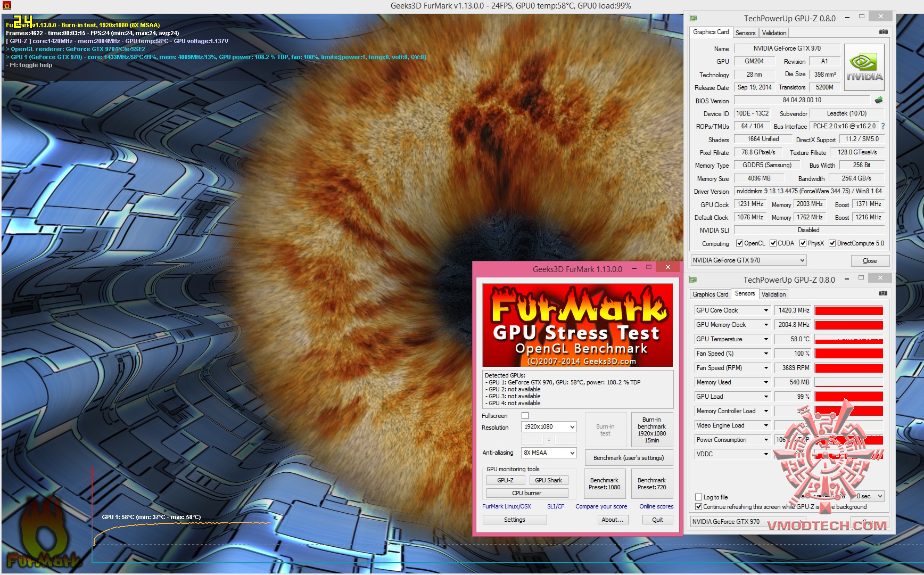This screenshot has height=575, width=924.
Task: Open Validation tab in lower GPU-Z window
Action: coord(773,294)
